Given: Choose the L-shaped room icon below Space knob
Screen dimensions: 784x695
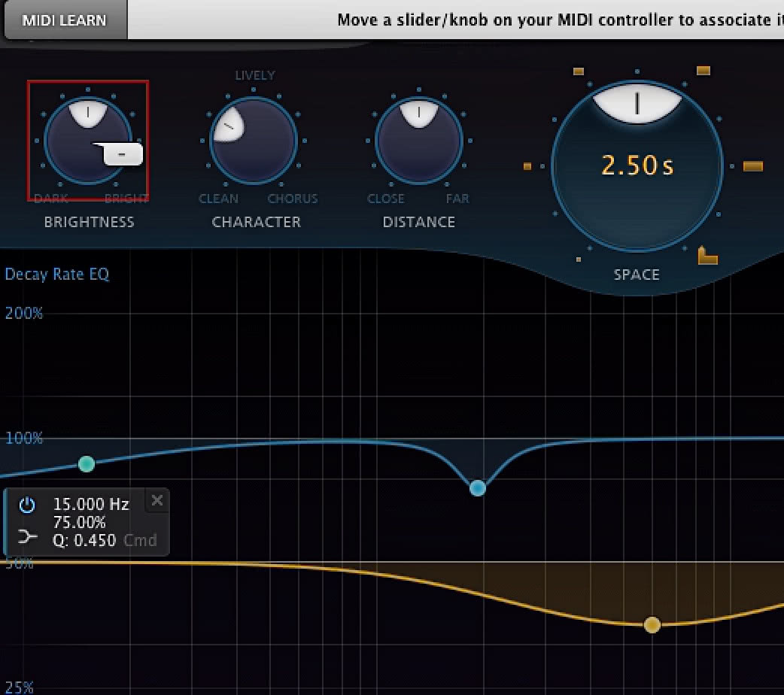Looking at the screenshot, I should coord(707,256).
